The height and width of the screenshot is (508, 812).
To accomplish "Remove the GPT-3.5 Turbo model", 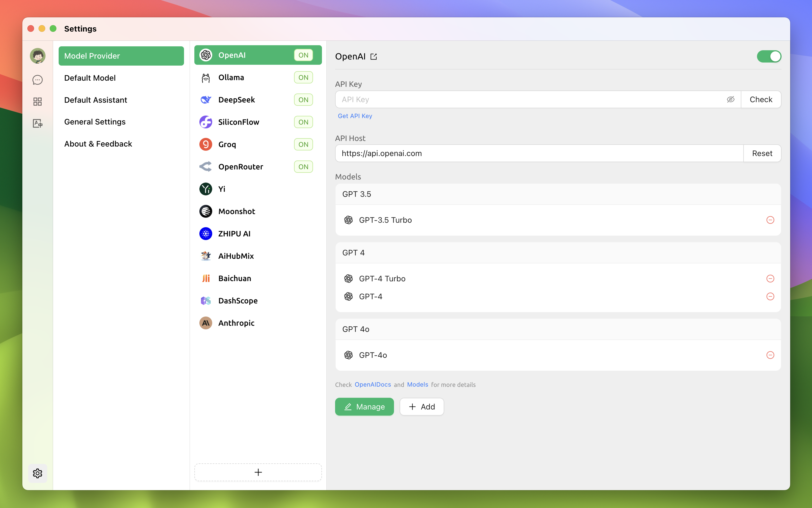I will click(770, 220).
